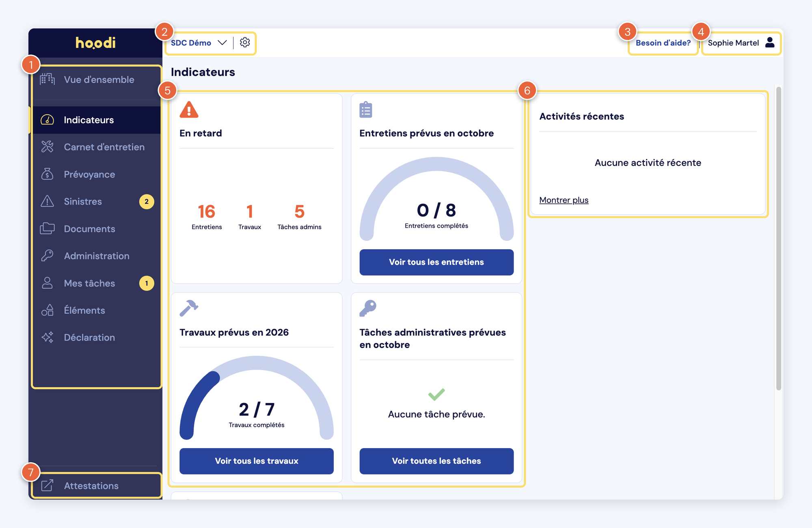Image resolution: width=812 pixels, height=528 pixels.
Task: Expand the SDC Démo dropdown chevron
Action: click(222, 43)
